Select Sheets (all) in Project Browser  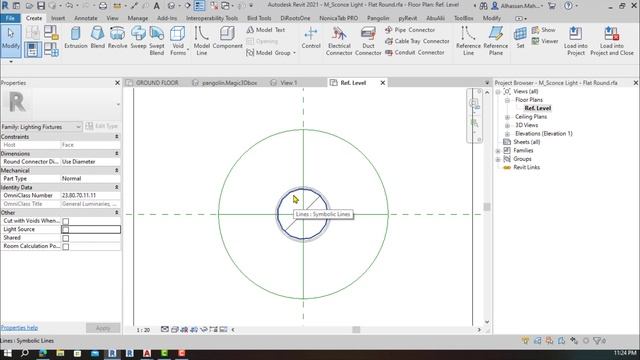point(527,142)
